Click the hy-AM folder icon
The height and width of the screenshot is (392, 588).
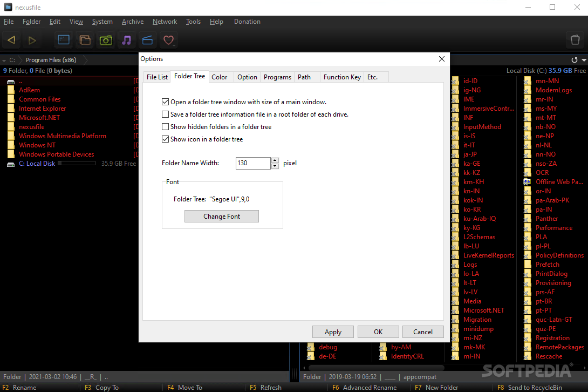[x=383, y=347]
